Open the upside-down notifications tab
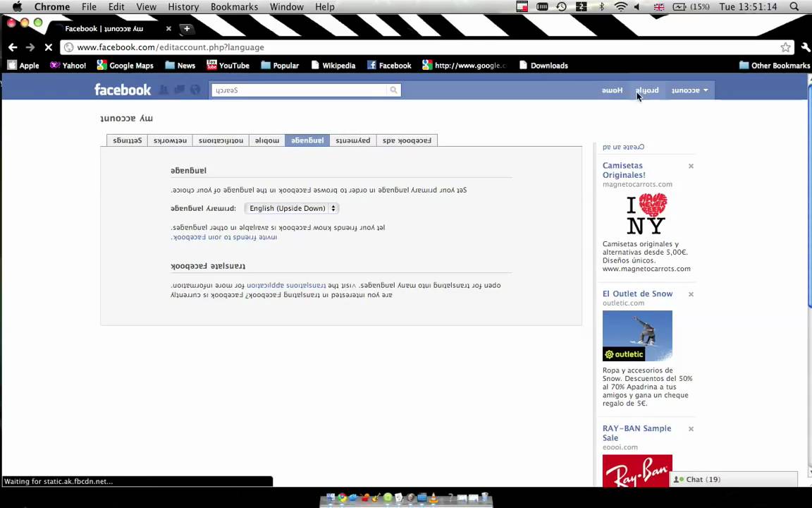Viewport: 812px width, 508px height. [x=221, y=140]
